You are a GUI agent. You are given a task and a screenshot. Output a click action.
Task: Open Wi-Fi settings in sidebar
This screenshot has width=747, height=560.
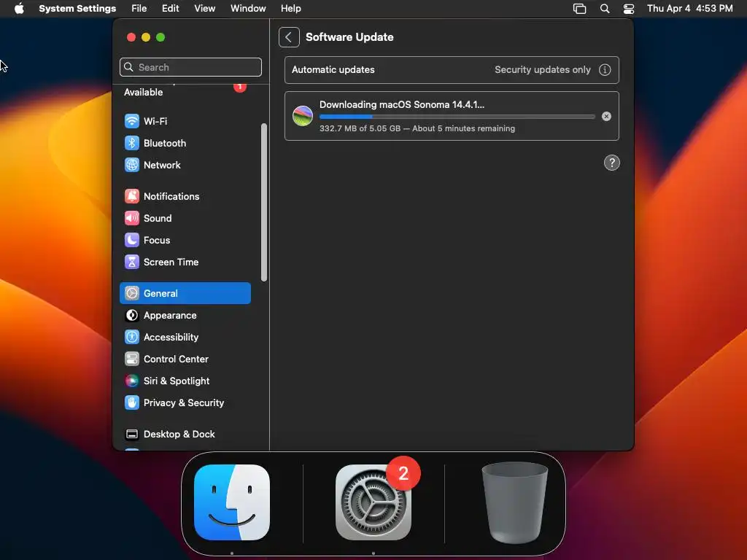[185, 121]
